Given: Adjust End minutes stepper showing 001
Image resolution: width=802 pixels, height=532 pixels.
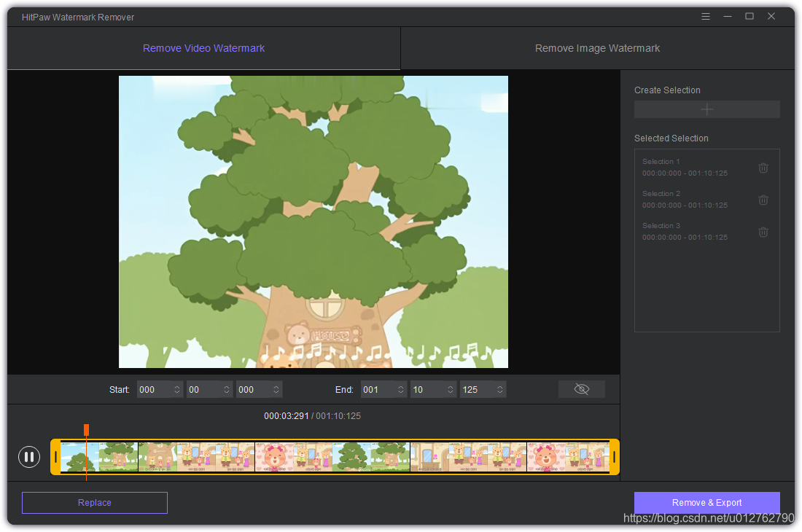Looking at the screenshot, I should (x=401, y=389).
